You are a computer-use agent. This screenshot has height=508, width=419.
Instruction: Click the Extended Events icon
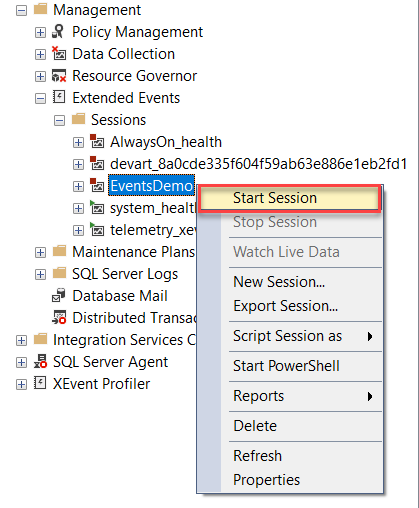coord(59,97)
